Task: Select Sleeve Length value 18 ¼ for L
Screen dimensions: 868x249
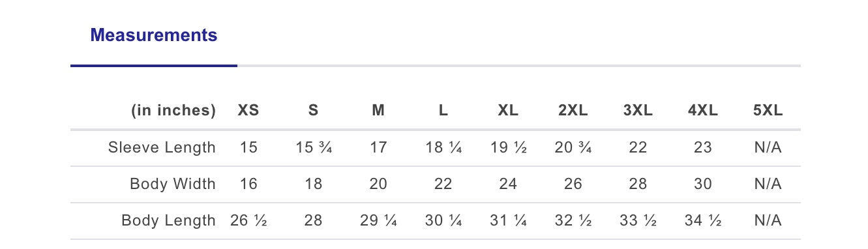Action: [x=443, y=147]
